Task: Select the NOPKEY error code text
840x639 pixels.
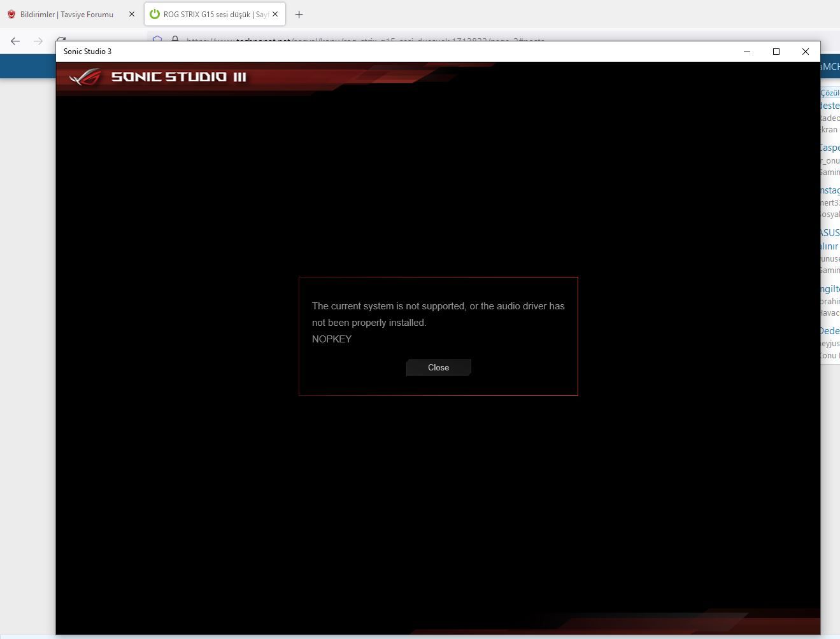Action: click(332, 339)
